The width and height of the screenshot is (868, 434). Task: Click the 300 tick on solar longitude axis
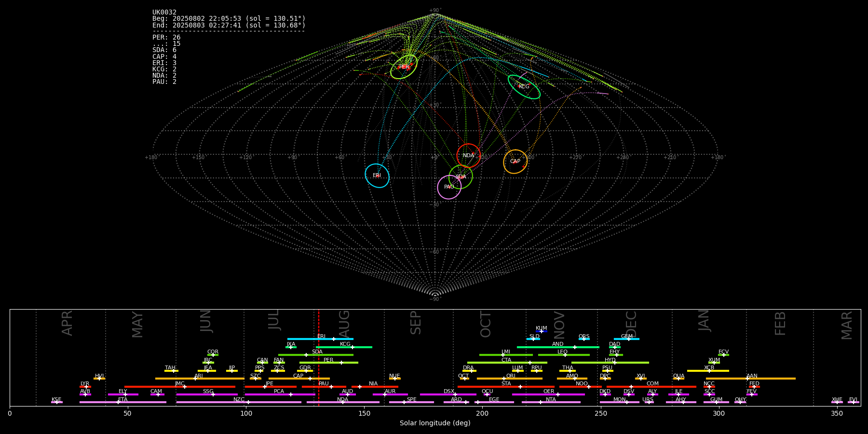(x=719, y=413)
